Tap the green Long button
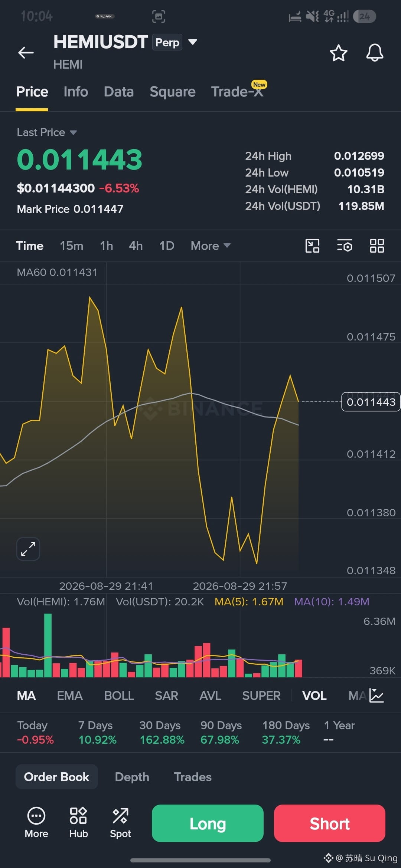Viewport: 401px width, 868px height. pyautogui.click(x=208, y=823)
